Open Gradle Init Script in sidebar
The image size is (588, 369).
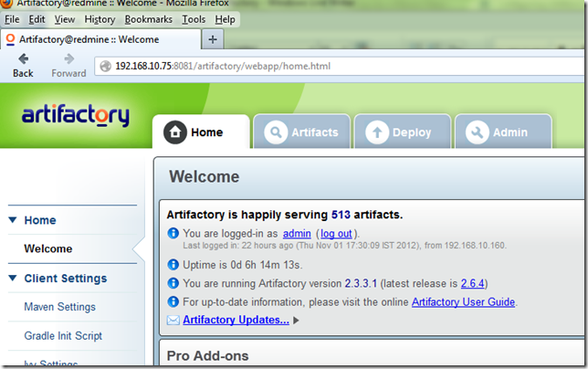pyautogui.click(x=63, y=335)
